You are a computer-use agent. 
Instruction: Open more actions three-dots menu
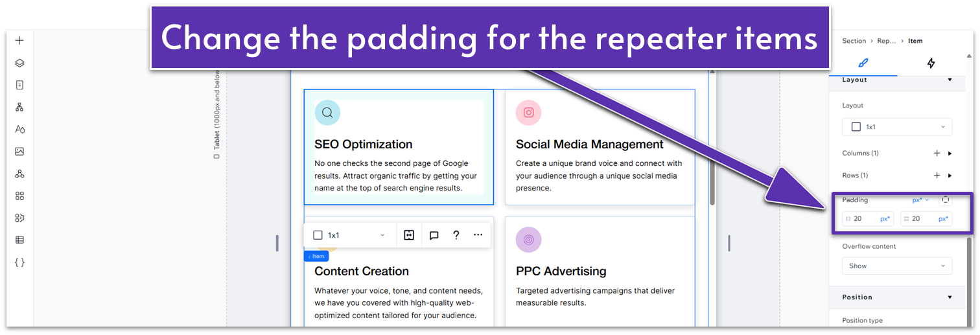478,235
